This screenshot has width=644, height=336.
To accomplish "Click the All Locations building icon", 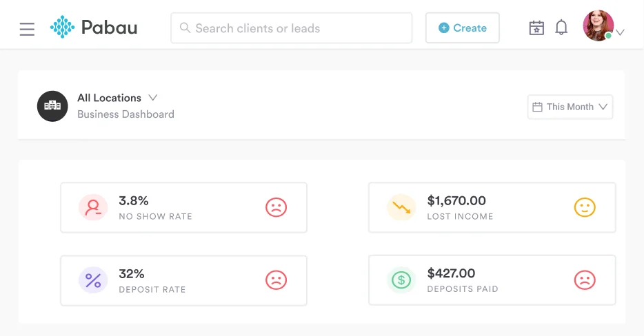I will (52, 106).
